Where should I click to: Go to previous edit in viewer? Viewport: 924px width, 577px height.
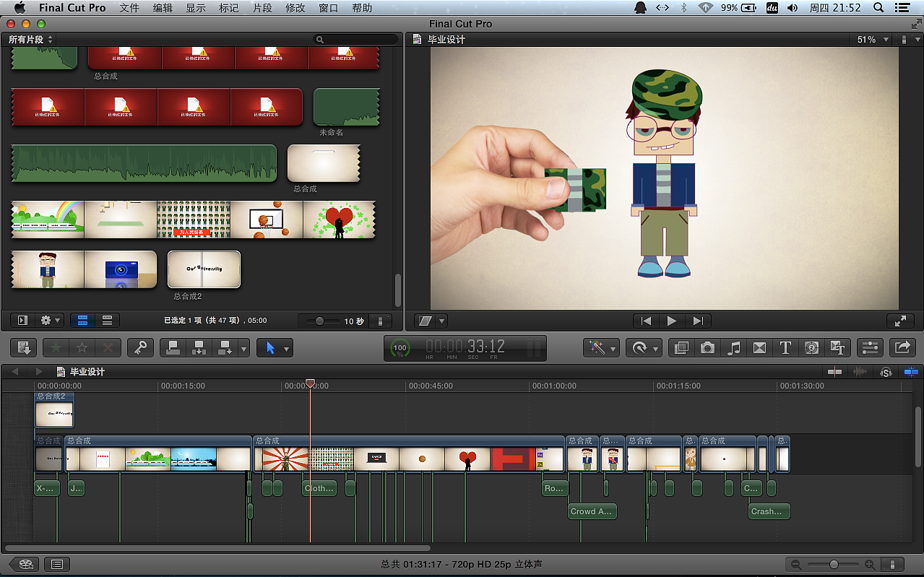pos(646,321)
